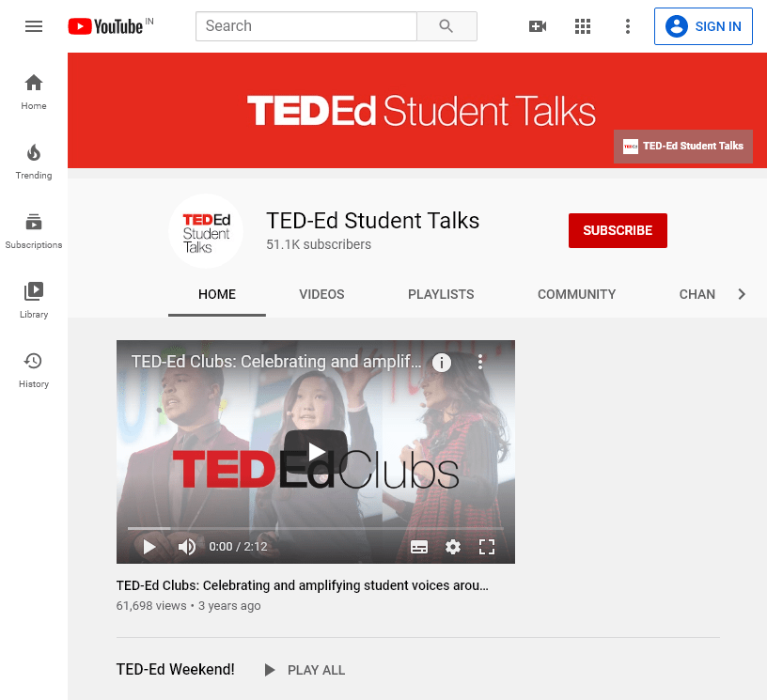Switch to the VIDEOS tab
Viewport: 767px width, 700px height.
[x=321, y=294]
